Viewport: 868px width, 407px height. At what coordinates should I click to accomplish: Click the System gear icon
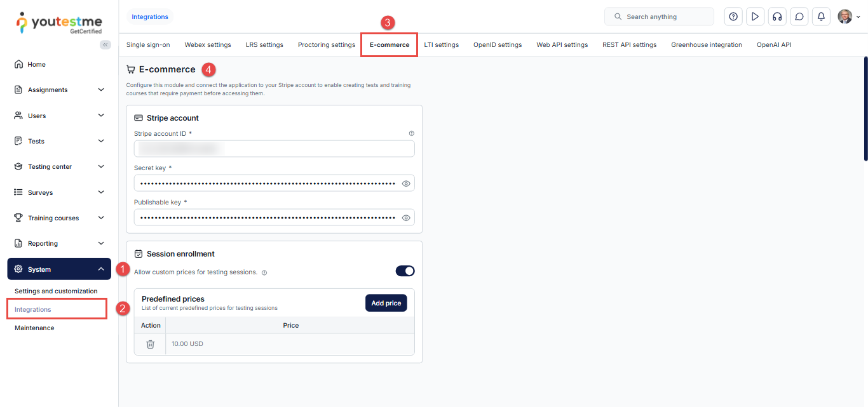[18, 269]
